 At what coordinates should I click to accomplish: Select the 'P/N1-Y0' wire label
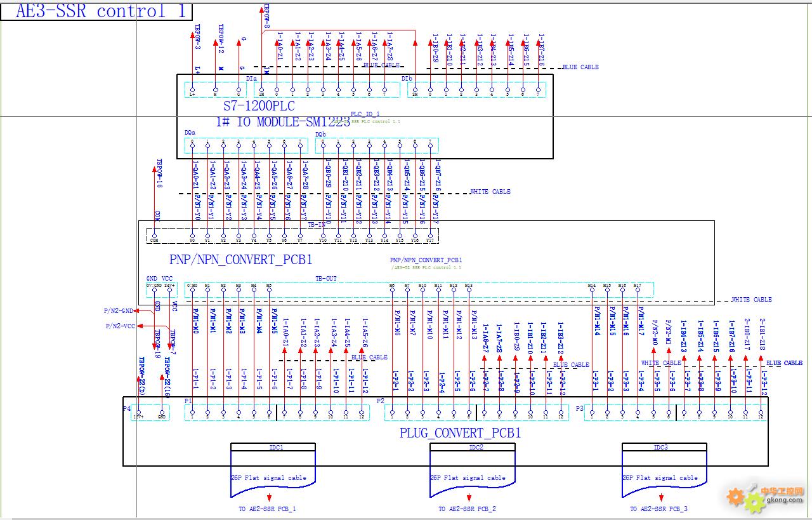point(198,206)
